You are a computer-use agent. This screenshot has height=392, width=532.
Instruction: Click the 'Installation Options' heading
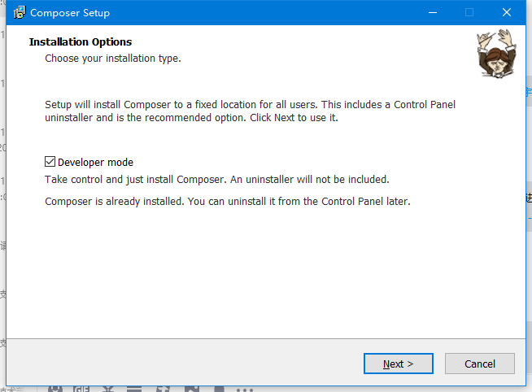[81, 41]
